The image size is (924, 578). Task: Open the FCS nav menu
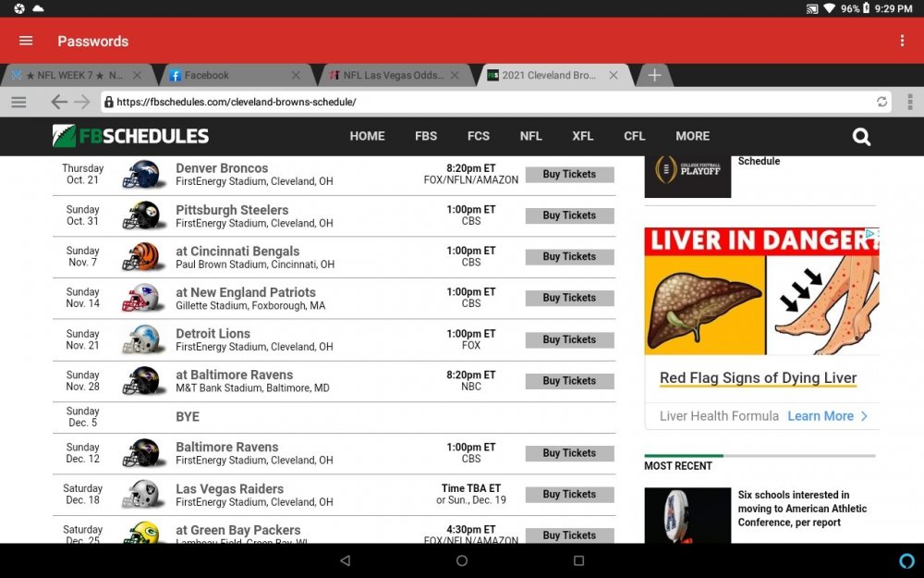pyautogui.click(x=479, y=136)
